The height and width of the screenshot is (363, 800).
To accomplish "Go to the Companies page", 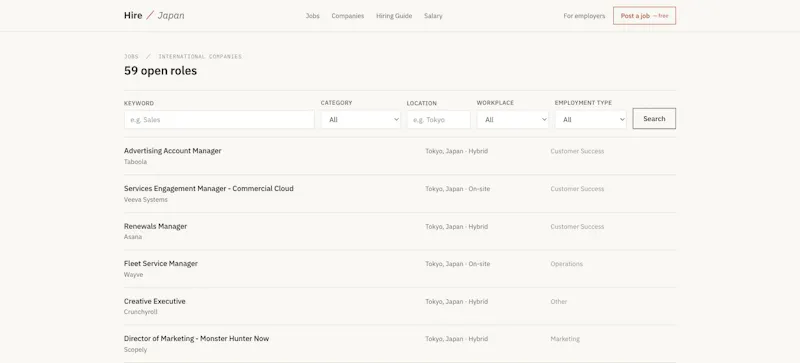I will coord(347,16).
